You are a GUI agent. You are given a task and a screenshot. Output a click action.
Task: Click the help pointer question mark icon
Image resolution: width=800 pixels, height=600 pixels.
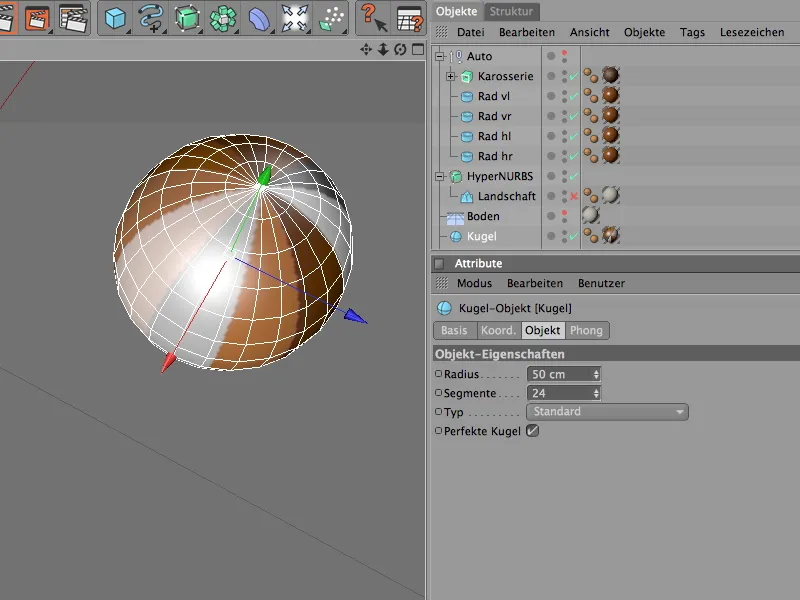[372, 18]
